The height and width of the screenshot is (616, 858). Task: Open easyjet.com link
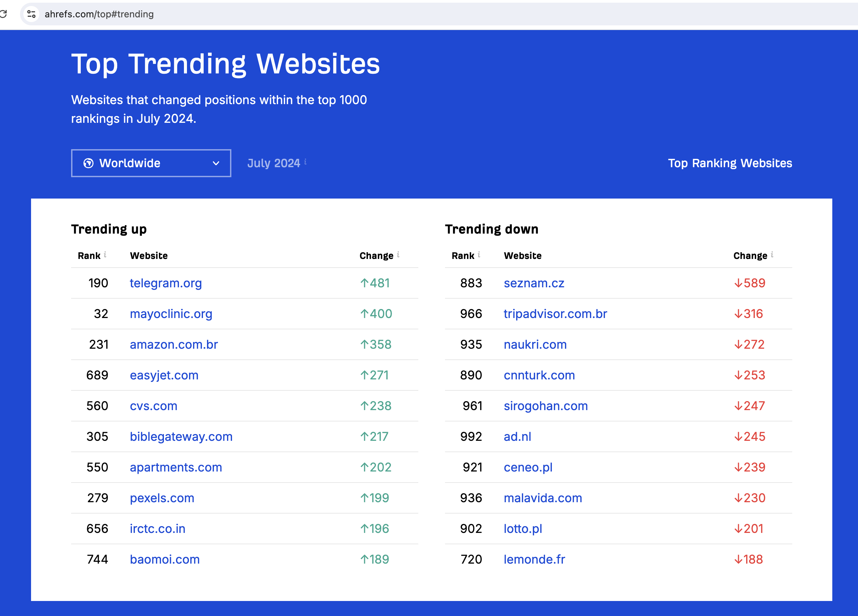164,375
